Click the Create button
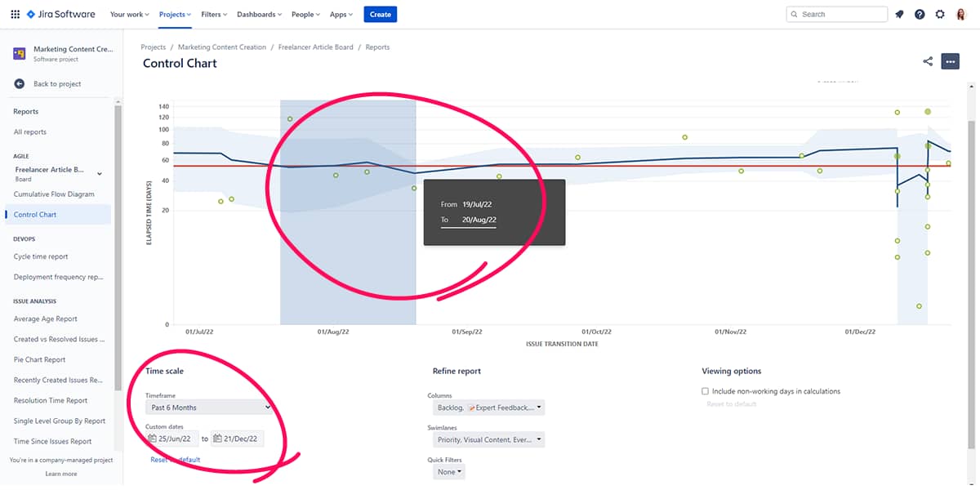 point(380,14)
